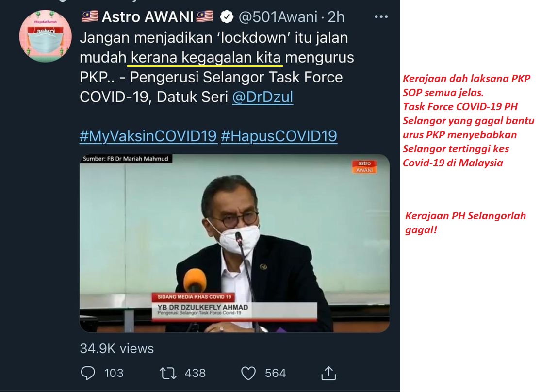
Task: Click the 2h timestamp of the tweet
Action: (336, 17)
